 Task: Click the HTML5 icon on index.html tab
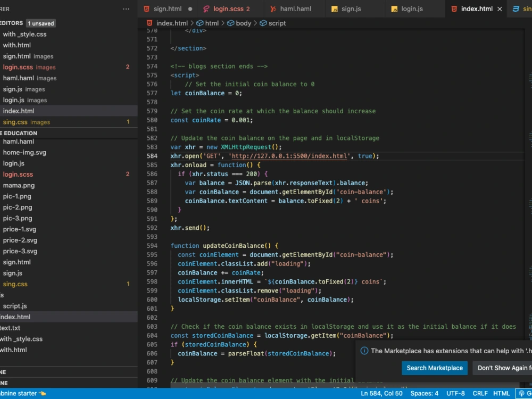(x=454, y=9)
